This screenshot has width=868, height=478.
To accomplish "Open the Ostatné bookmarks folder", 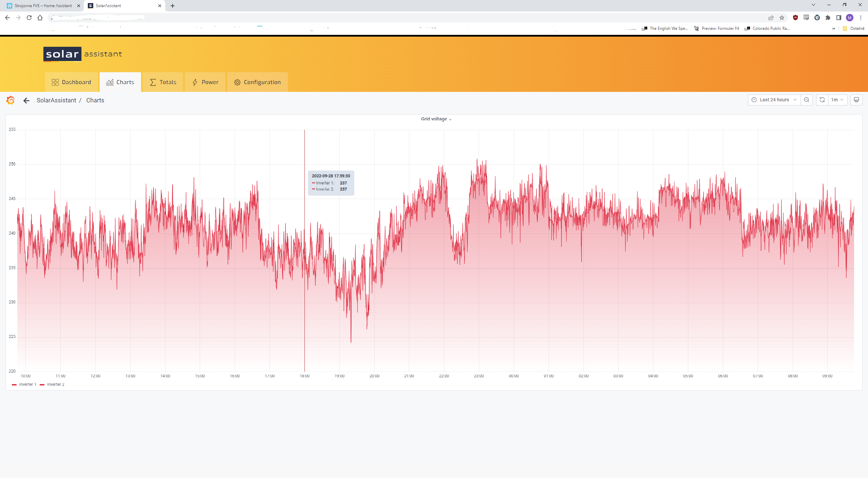I will click(x=854, y=28).
